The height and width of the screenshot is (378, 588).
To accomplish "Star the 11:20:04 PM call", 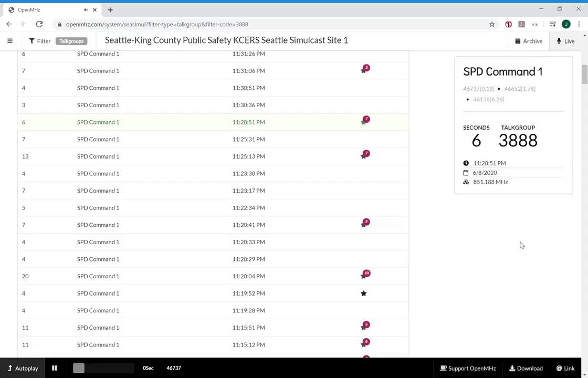I will [363, 276].
